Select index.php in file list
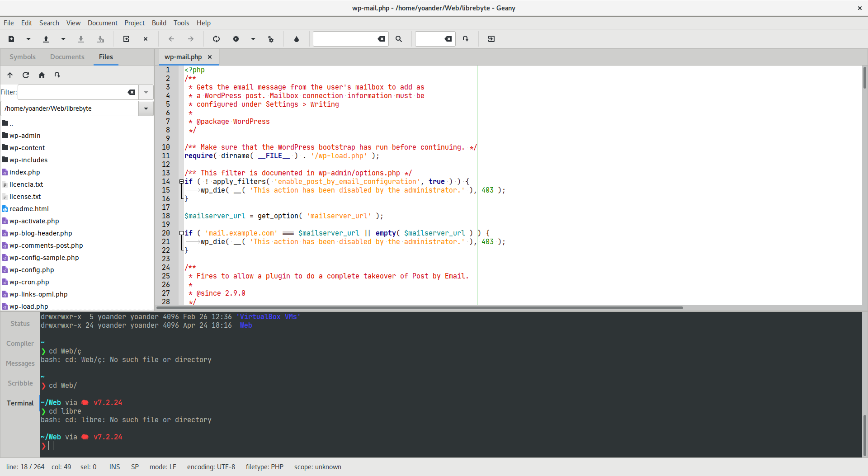868x476 pixels. click(x=25, y=172)
